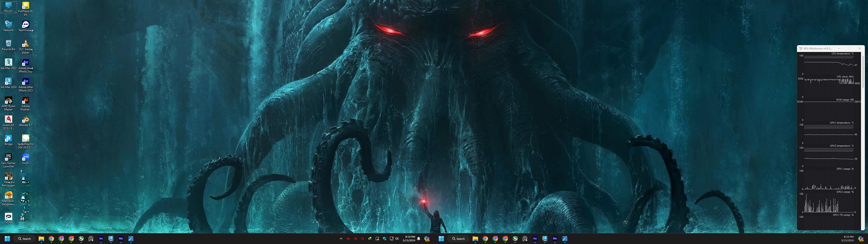Open Search box on the right taskbar
868x244 pixels.
[458, 239]
